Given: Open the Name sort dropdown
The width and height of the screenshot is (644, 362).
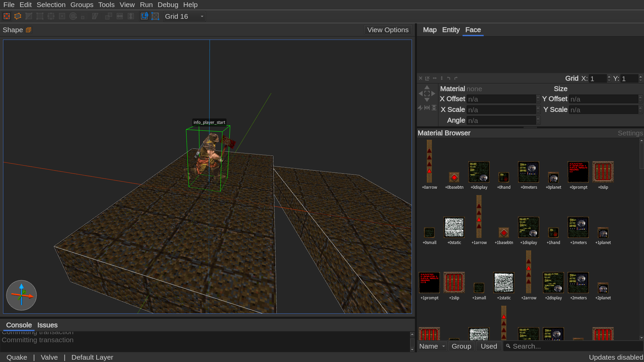Looking at the screenshot, I should click(432, 346).
